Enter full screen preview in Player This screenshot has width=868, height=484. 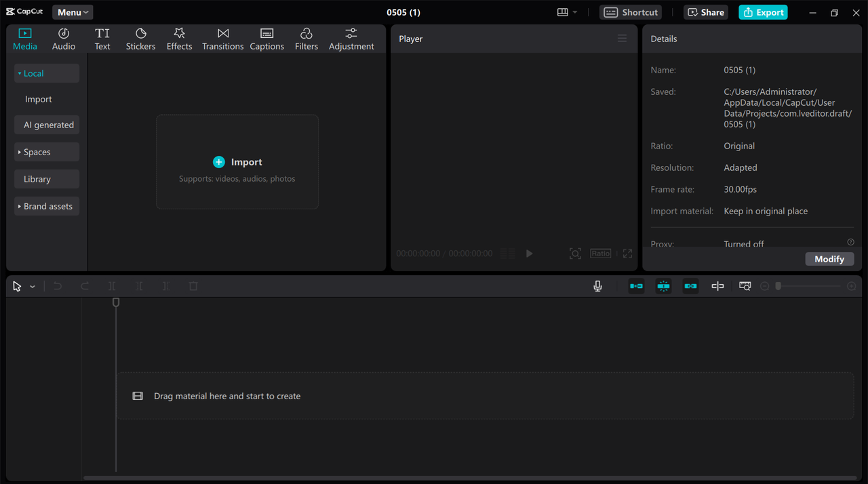pyautogui.click(x=627, y=254)
